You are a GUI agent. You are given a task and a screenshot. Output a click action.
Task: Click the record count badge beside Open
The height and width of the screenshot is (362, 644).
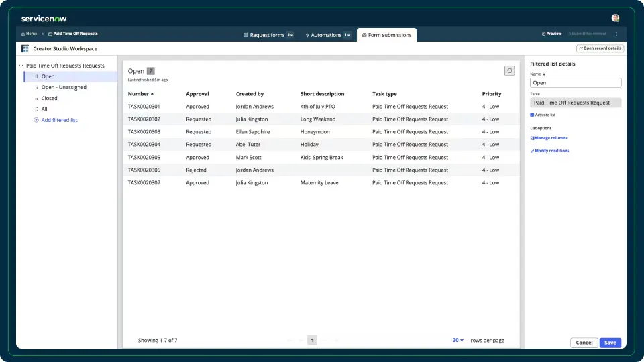pos(151,71)
